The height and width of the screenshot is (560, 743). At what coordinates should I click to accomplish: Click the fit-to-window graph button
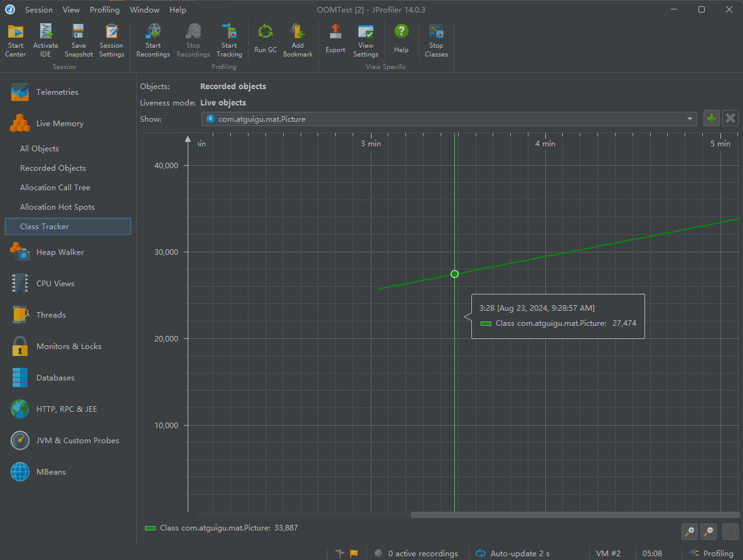coord(730,532)
